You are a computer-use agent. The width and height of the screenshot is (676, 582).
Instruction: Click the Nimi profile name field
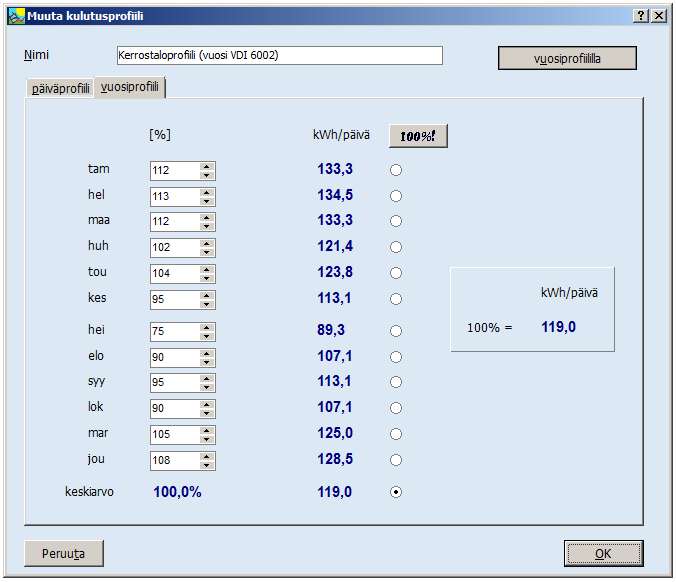[x=280, y=56]
